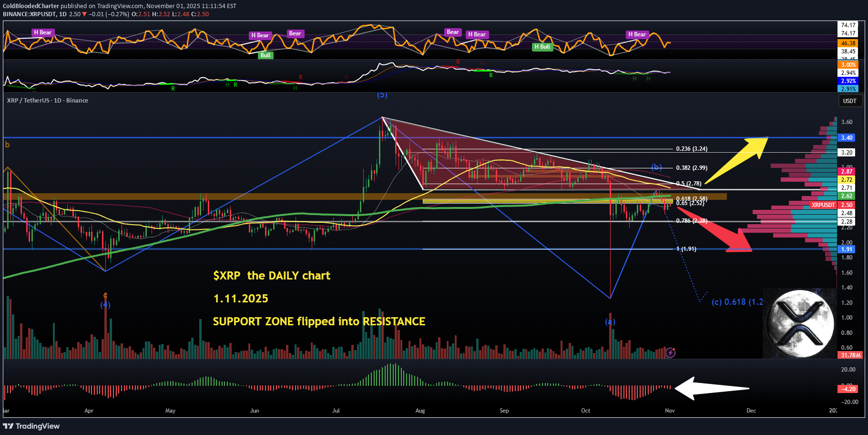Select the 0.236 (3.24) Fibonacci level label
Image resolution: width=868 pixels, height=435 pixels.
(x=691, y=149)
